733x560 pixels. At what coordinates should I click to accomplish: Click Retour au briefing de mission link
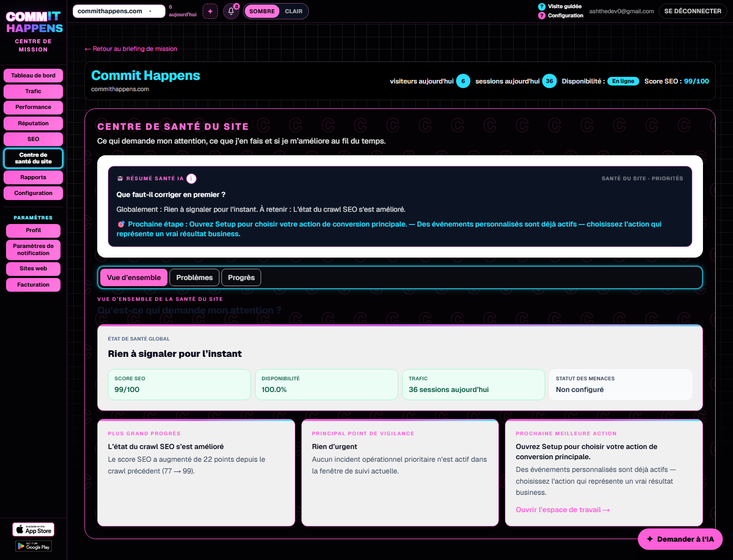[x=131, y=49]
